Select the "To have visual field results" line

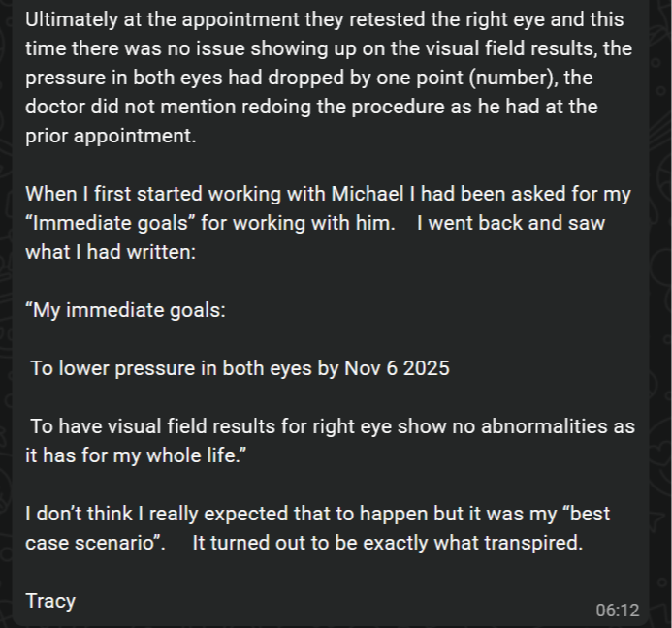tap(165, 426)
